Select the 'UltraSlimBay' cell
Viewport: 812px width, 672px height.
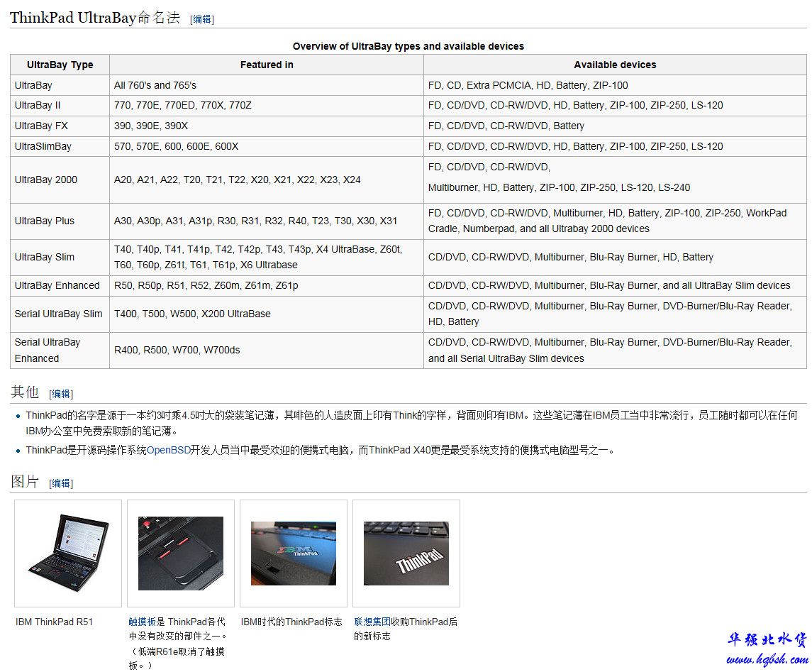[60, 147]
